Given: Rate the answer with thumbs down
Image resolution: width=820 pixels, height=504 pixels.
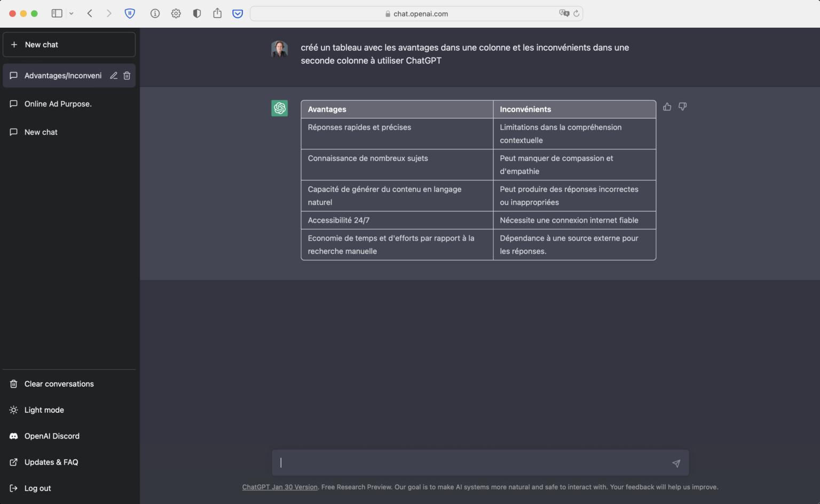Looking at the screenshot, I should coord(682,107).
